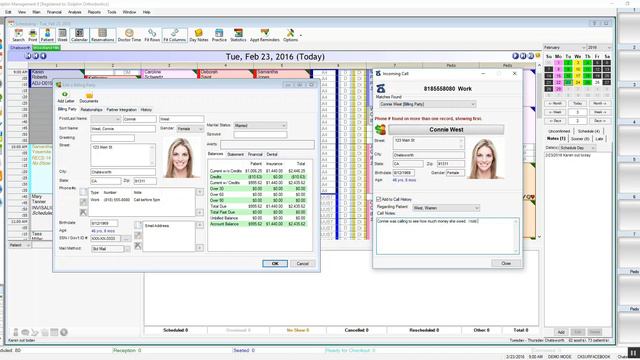Viewport: 640px width, 360px height.
Task: Open the Patient toolbar icon
Action: click(x=47, y=35)
